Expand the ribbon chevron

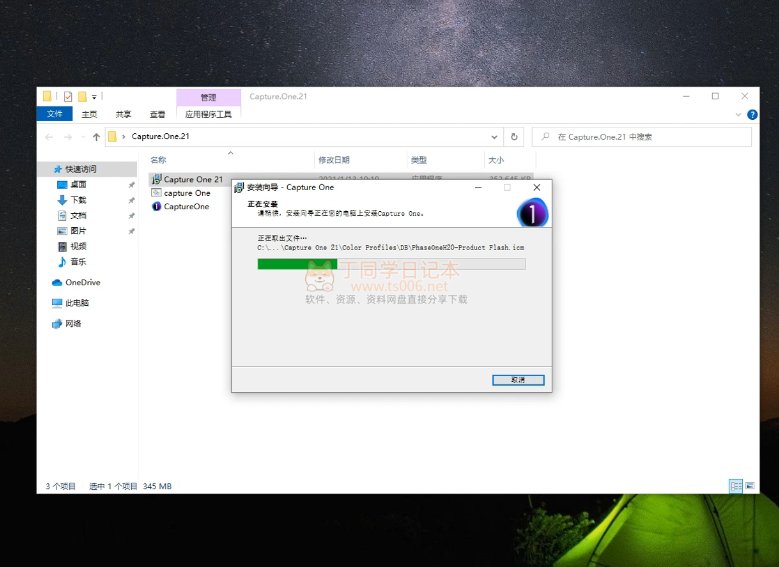pos(738,115)
